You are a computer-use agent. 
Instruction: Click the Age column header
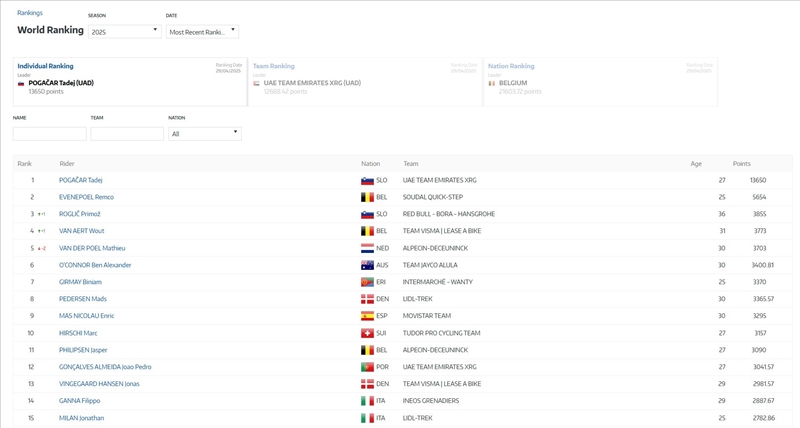696,164
